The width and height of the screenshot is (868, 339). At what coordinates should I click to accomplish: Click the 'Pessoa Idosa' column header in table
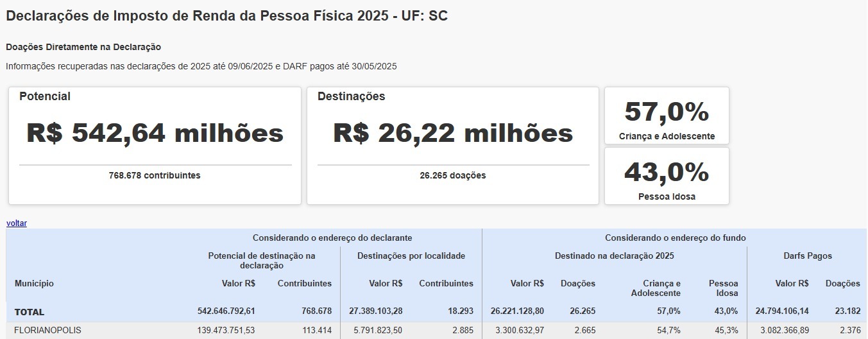point(723,288)
